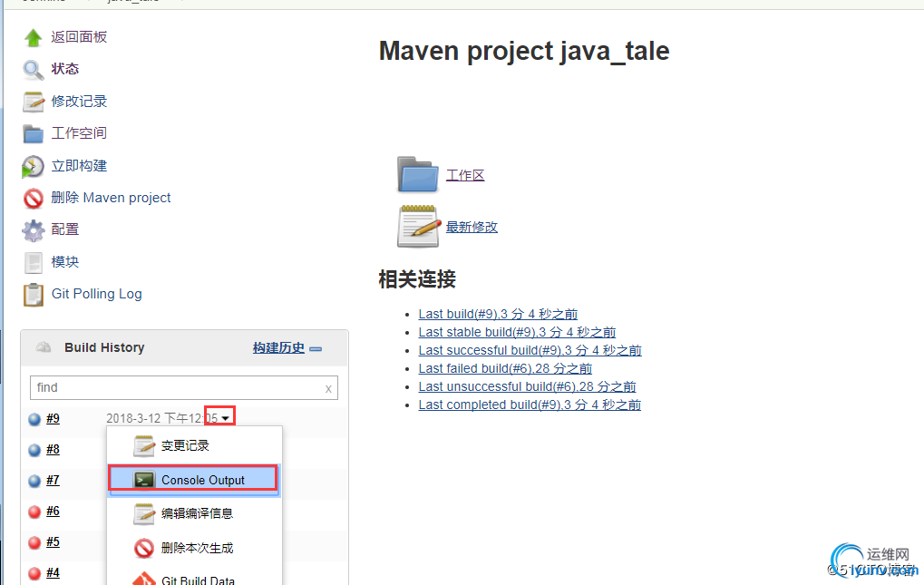Click the document icon beside 模块
The width and height of the screenshot is (924, 585).
(x=33, y=263)
